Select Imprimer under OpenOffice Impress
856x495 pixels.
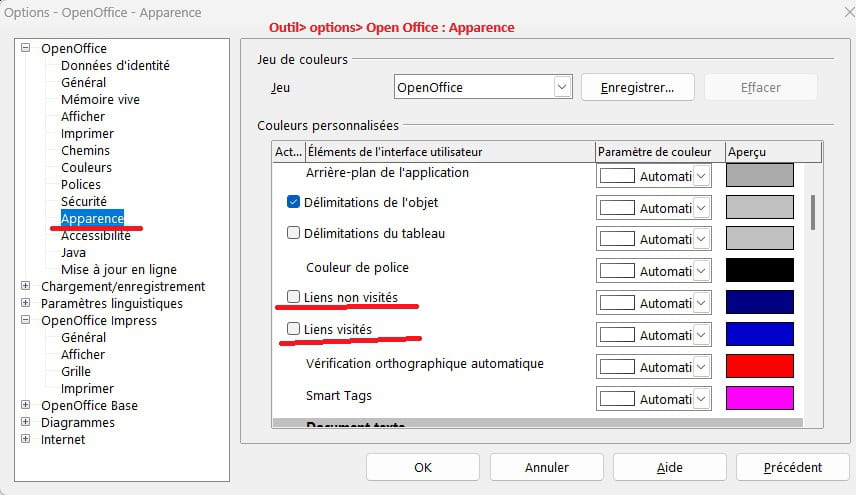(x=87, y=388)
